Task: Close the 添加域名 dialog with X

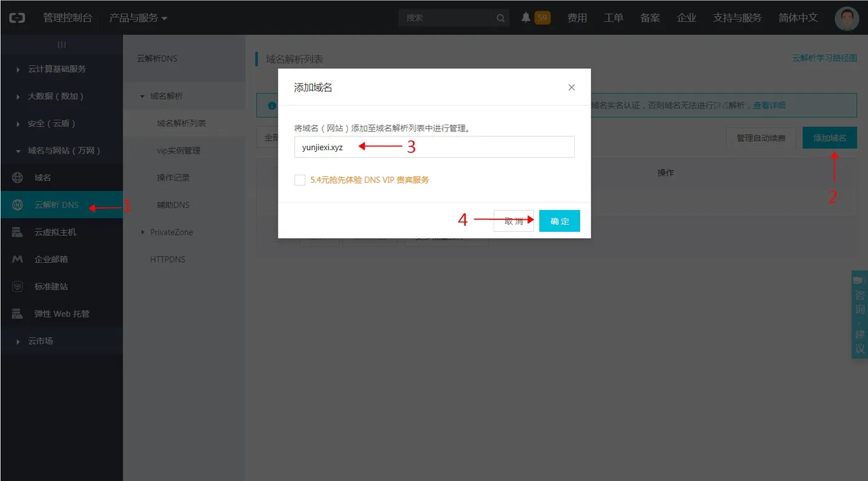Action: 572,87
